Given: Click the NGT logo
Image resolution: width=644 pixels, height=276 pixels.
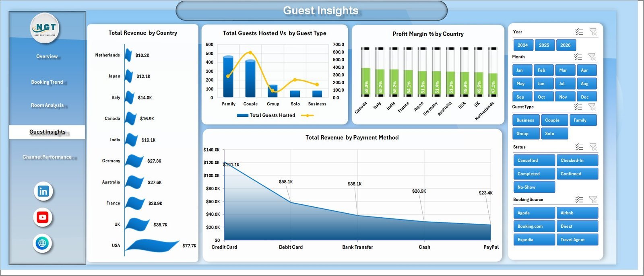Looking at the screenshot, I should [x=45, y=28].
